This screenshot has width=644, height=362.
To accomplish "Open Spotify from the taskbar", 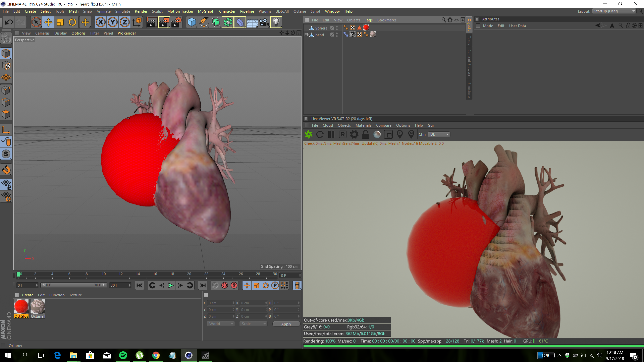I will click(x=123, y=355).
